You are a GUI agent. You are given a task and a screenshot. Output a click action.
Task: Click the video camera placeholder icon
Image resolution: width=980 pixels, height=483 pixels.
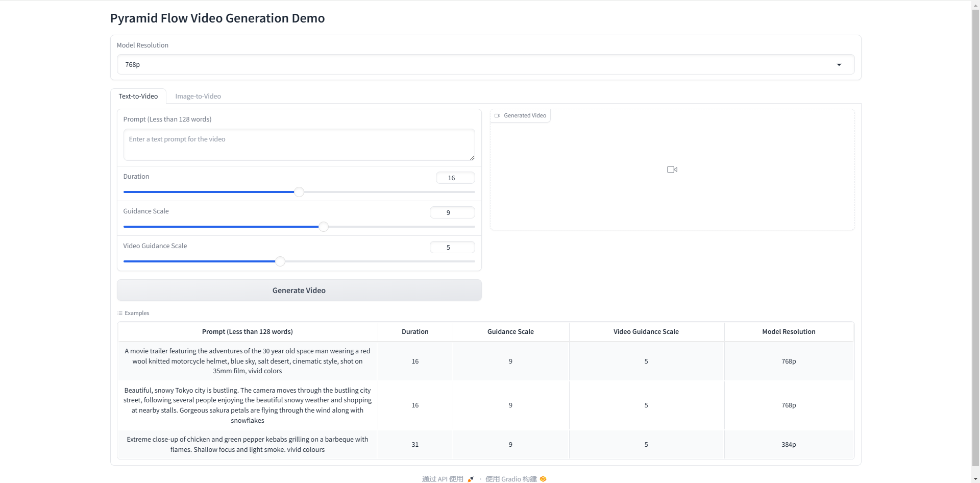tap(672, 170)
